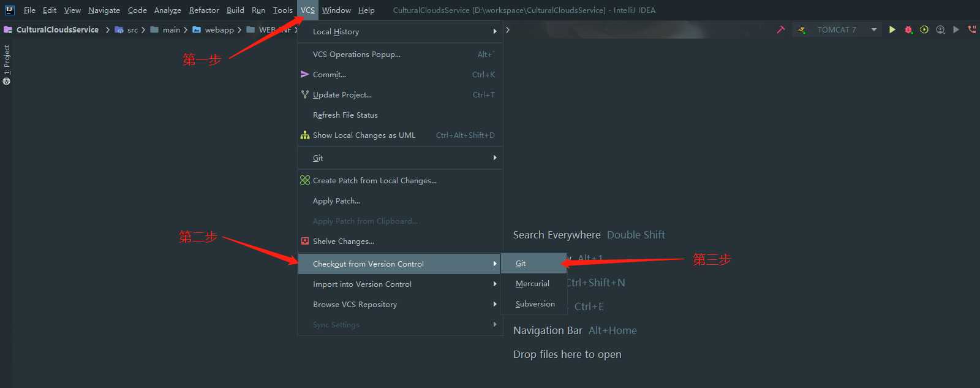Click the Update Project branch icon
980x388 pixels.
[305, 94]
